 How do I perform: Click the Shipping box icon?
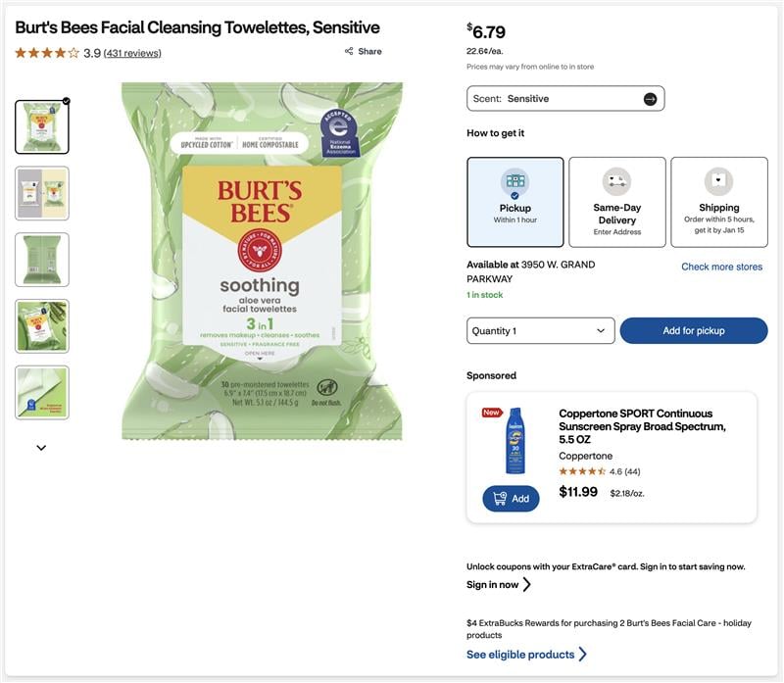click(x=718, y=181)
